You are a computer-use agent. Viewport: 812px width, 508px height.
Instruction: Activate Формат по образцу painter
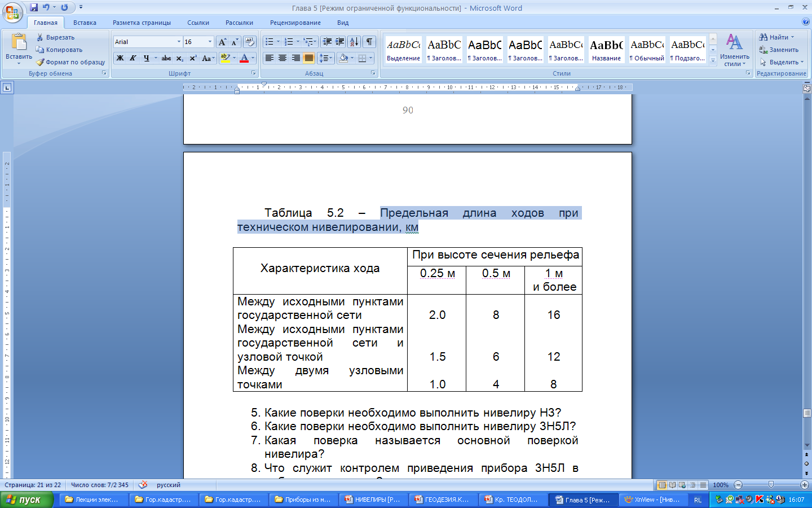[x=70, y=62]
